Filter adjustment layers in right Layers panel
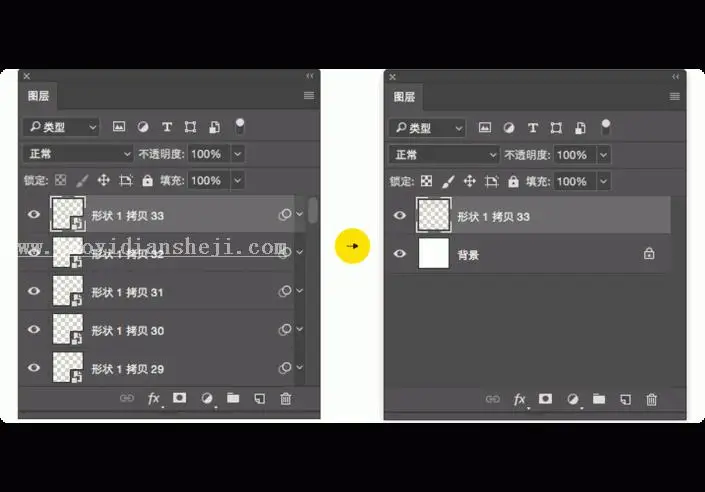 click(x=509, y=128)
